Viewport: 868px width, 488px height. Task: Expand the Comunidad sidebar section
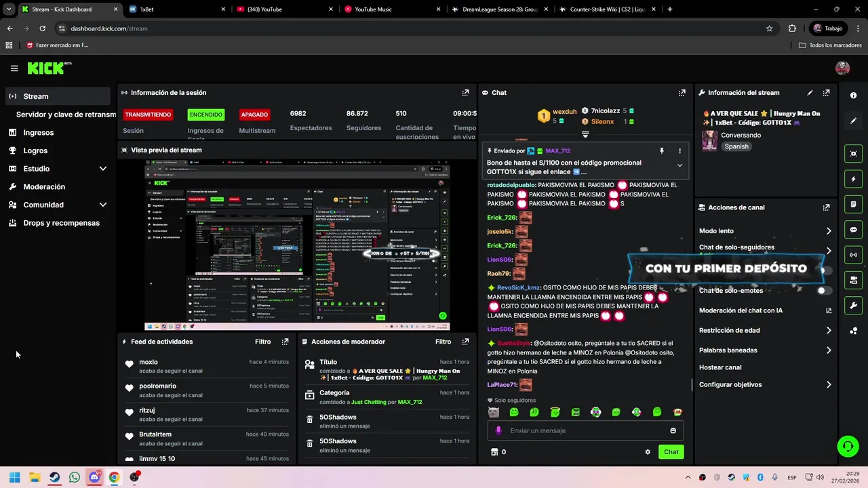pos(103,205)
